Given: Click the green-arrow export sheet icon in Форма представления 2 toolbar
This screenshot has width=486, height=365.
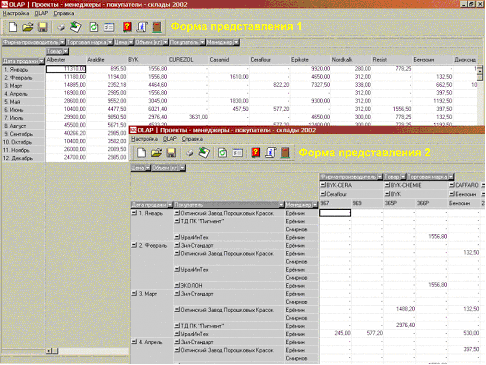Looking at the screenshot, I should pyautogui.click(x=204, y=153).
